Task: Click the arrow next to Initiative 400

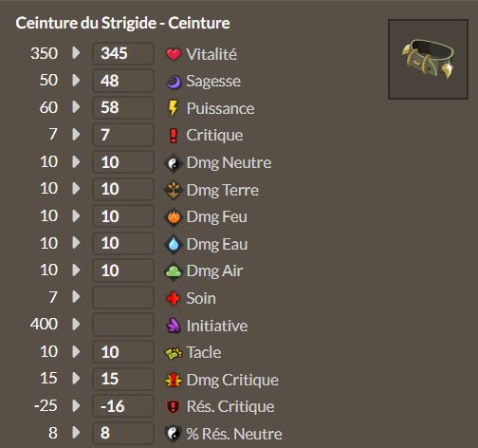Action: (x=76, y=324)
